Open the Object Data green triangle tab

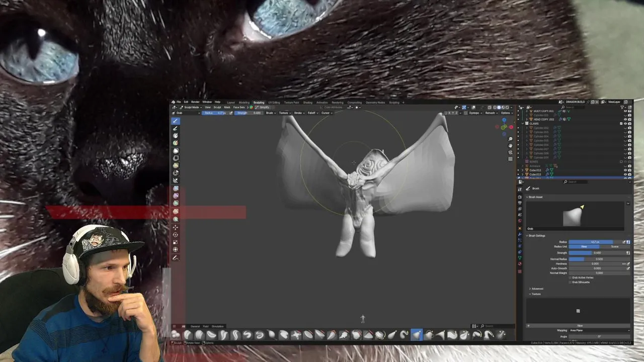[520, 258]
